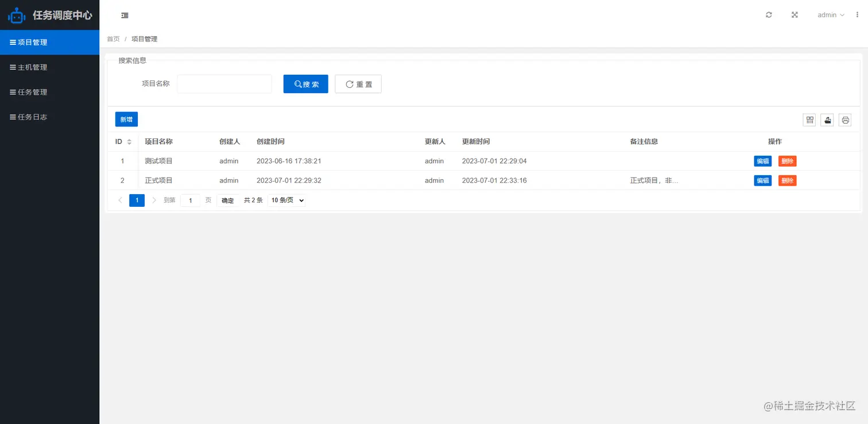Go to the next page arrow

point(154,201)
